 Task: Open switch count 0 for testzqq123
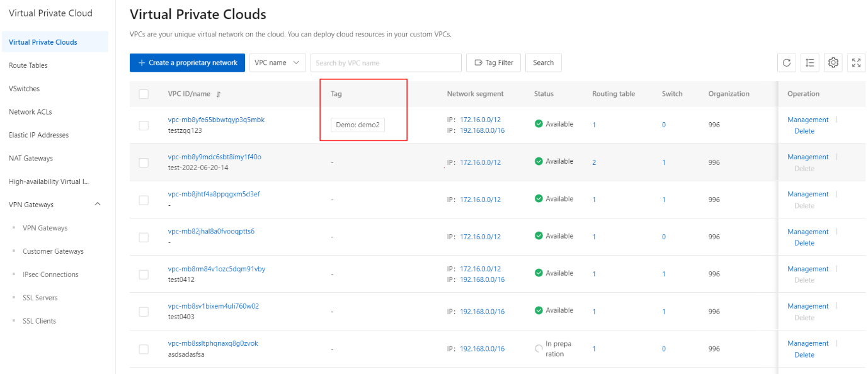tap(664, 125)
